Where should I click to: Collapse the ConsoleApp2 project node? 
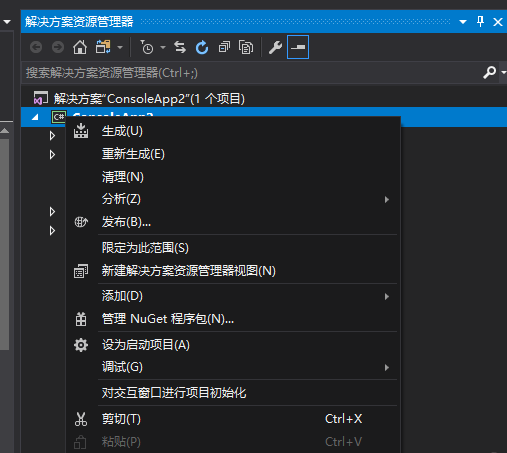tap(35, 117)
